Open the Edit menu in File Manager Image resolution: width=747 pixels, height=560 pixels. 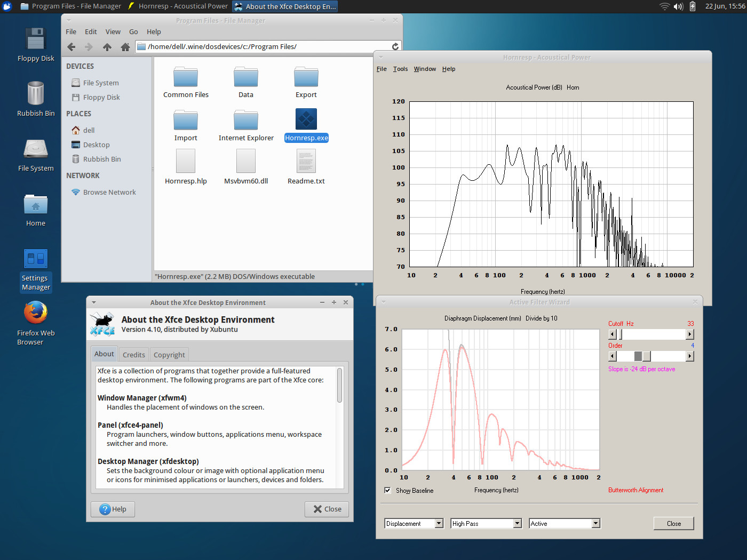[x=91, y=31]
